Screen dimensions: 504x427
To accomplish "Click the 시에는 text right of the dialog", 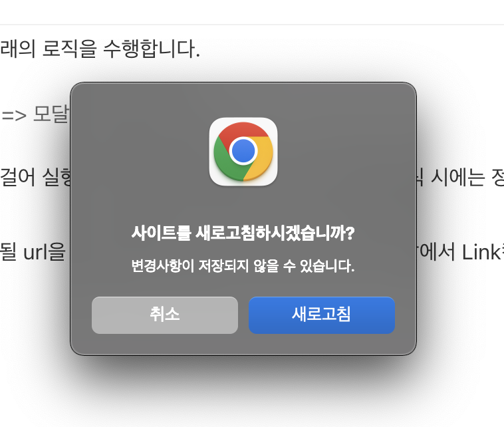I will point(457,177).
